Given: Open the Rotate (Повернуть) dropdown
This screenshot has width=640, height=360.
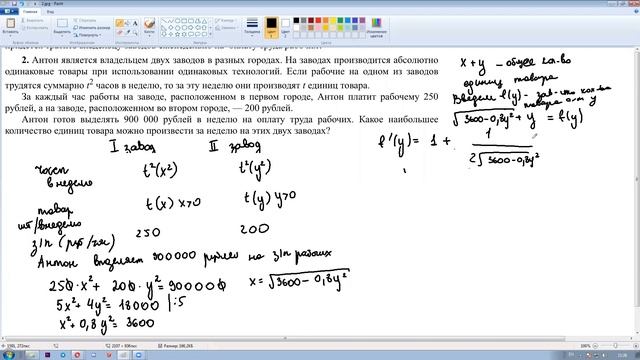Looking at the screenshot, I should coord(87,35).
